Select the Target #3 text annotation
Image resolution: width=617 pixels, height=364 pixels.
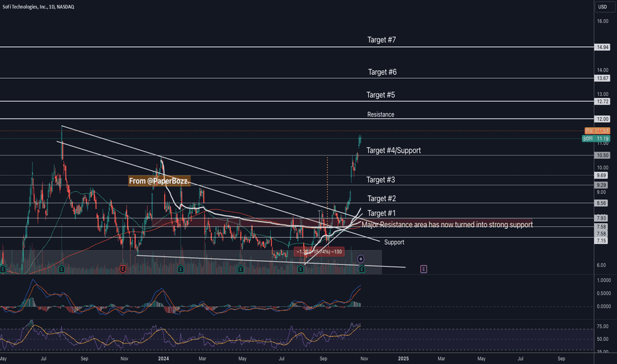(x=381, y=180)
